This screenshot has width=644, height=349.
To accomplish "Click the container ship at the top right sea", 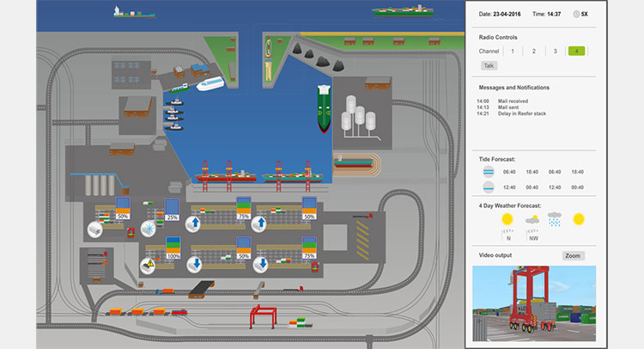I will [403, 10].
